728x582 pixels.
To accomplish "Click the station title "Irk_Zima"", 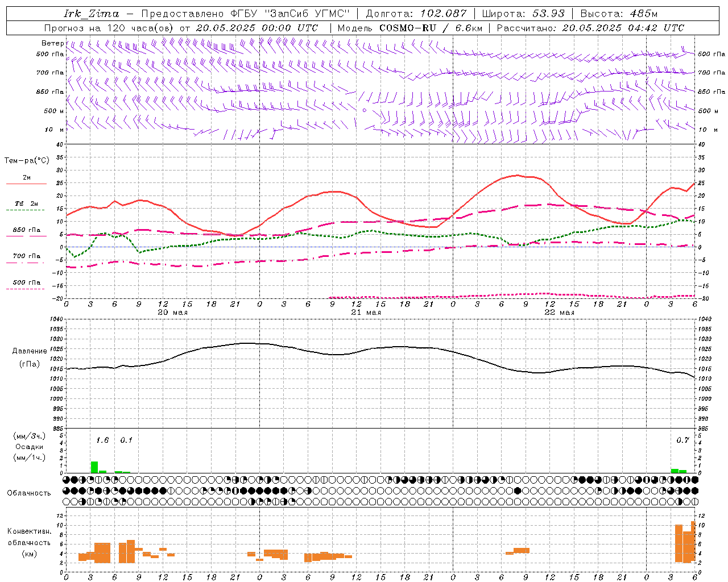I will pyautogui.click(x=92, y=14).
